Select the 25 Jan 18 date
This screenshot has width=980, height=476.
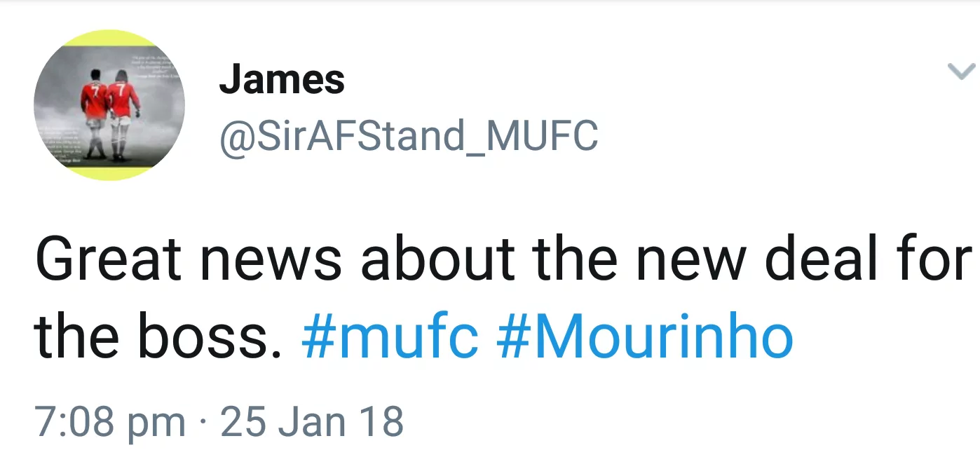click(x=312, y=422)
